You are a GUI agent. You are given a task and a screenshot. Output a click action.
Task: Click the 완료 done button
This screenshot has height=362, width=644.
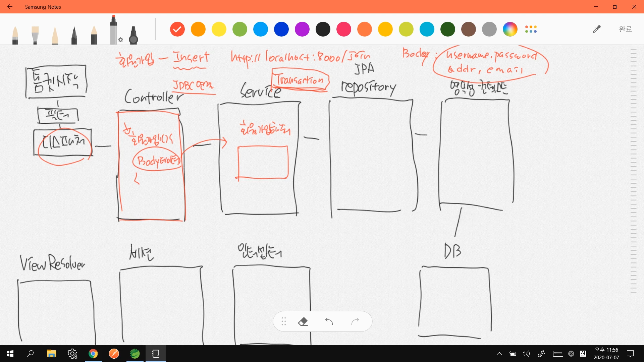coord(625,29)
